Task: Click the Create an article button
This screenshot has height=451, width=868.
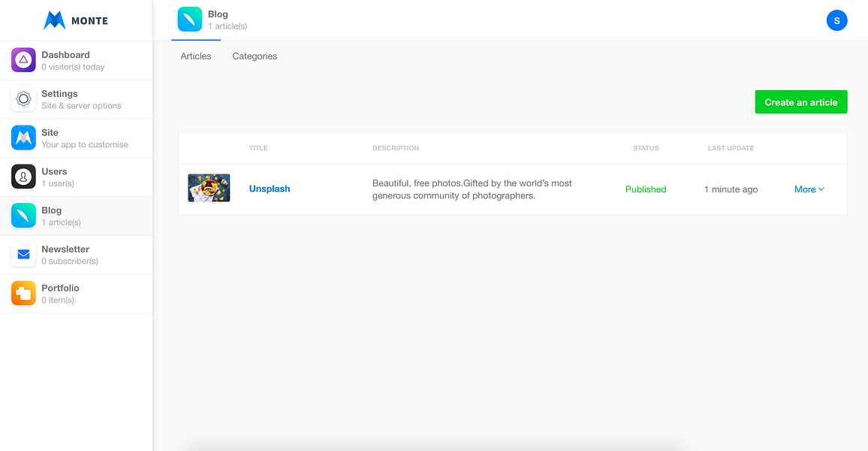Action: pos(801,102)
